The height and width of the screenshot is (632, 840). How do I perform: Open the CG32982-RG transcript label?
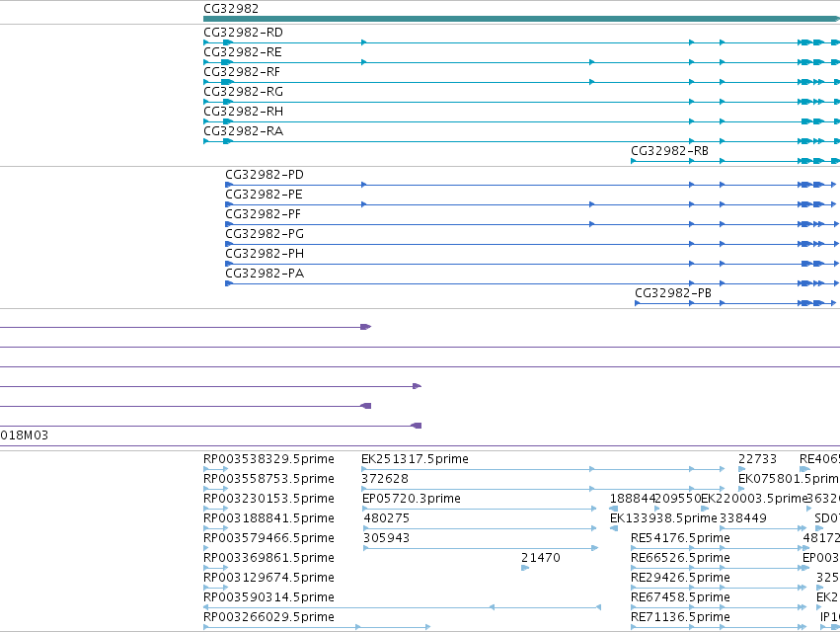[243, 92]
